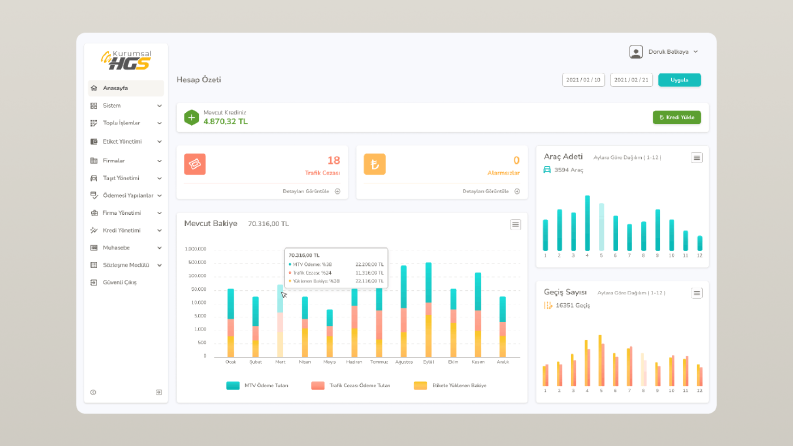This screenshot has width=793, height=446.
Task: Click the red traffic fine ticket icon
Action: pyautogui.click(x=195, y=164)
